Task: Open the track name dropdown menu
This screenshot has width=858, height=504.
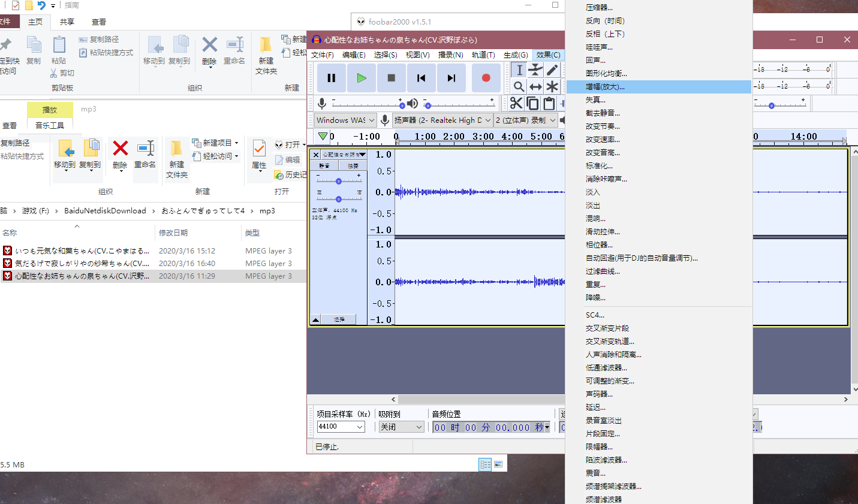Action: [x=344, y=155]
